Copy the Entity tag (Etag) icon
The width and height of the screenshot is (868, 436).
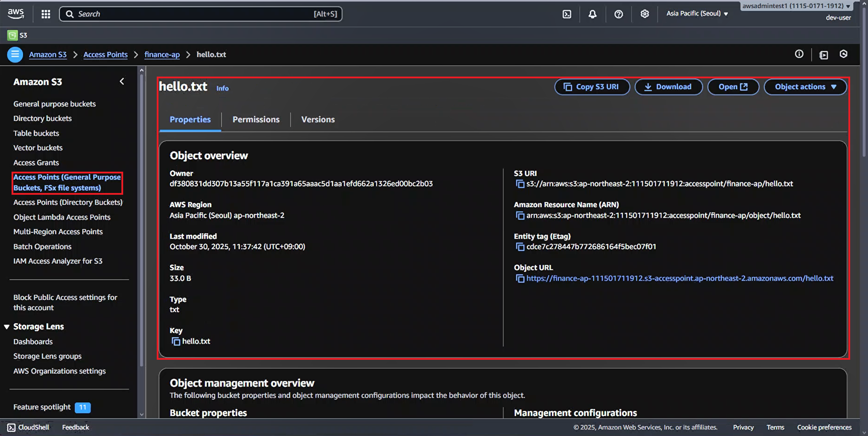tap(520, 247)
